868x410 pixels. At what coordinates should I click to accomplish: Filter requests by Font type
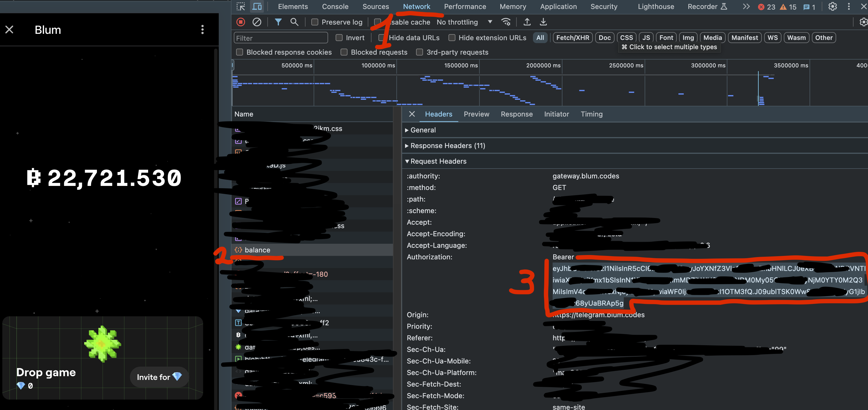click(666, 38)
